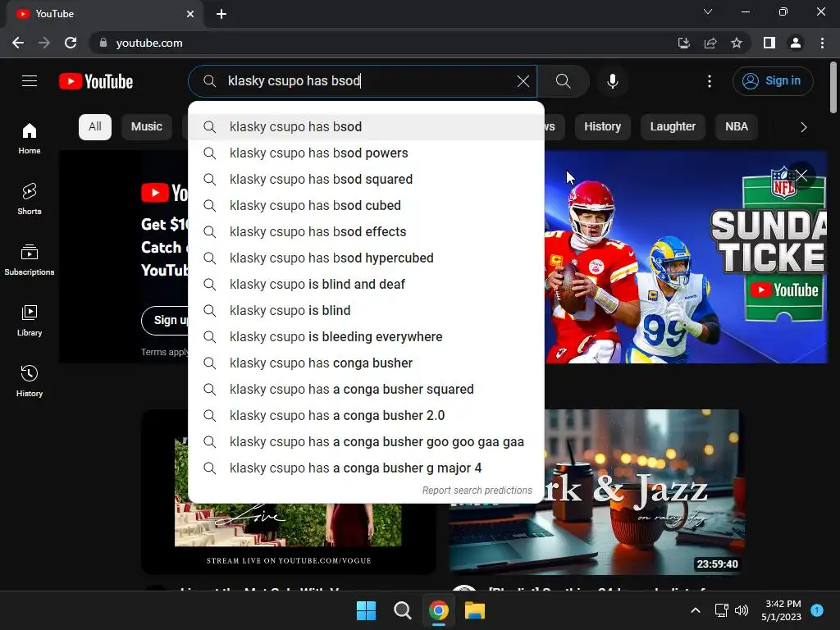Choose suggestion 'klasky csupo is blind and deaf'

click(x=367, y=285)
